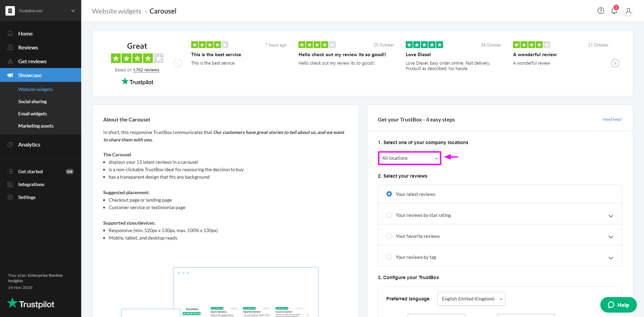
Task: Click the Analytics pie chart icon
Action: [x=10, y=144]
